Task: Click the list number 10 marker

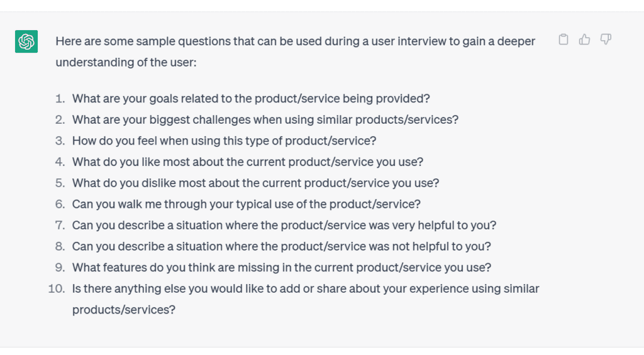Action: [57, 288]
